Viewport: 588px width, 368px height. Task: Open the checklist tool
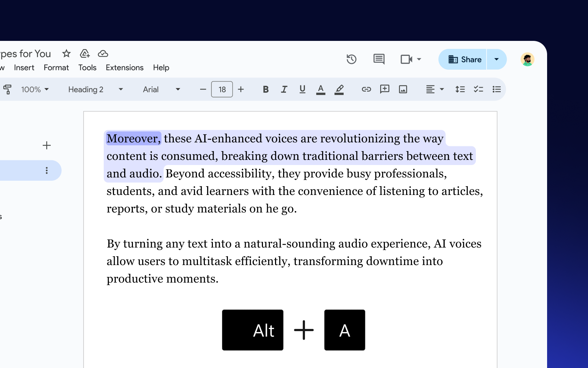point(478,89)
